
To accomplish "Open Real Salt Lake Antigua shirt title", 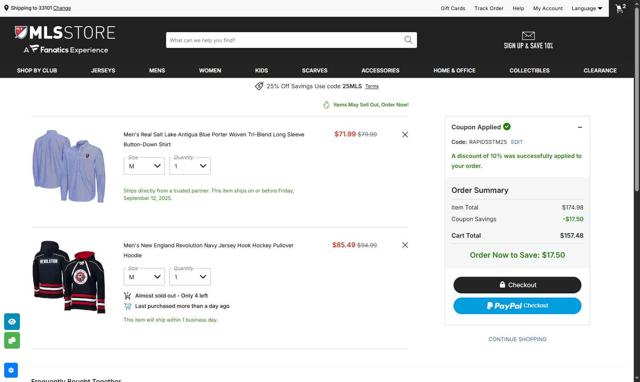I will [214, 139].
